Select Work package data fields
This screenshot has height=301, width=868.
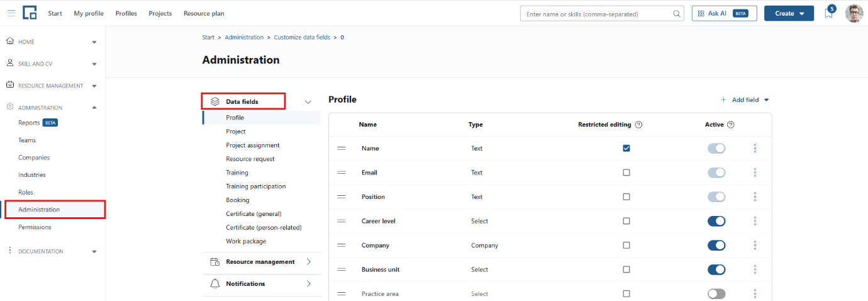coord(246,241)
